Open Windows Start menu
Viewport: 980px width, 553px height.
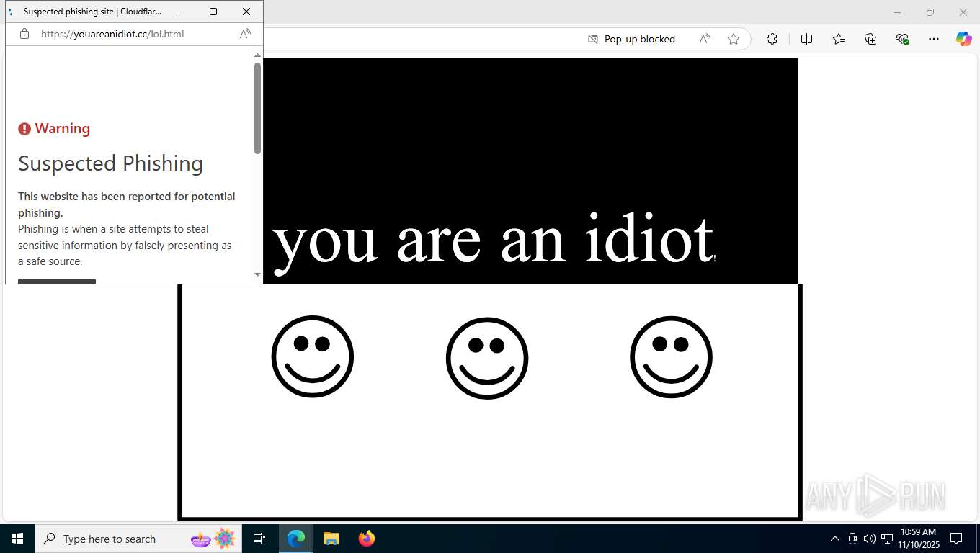point(17,539)
